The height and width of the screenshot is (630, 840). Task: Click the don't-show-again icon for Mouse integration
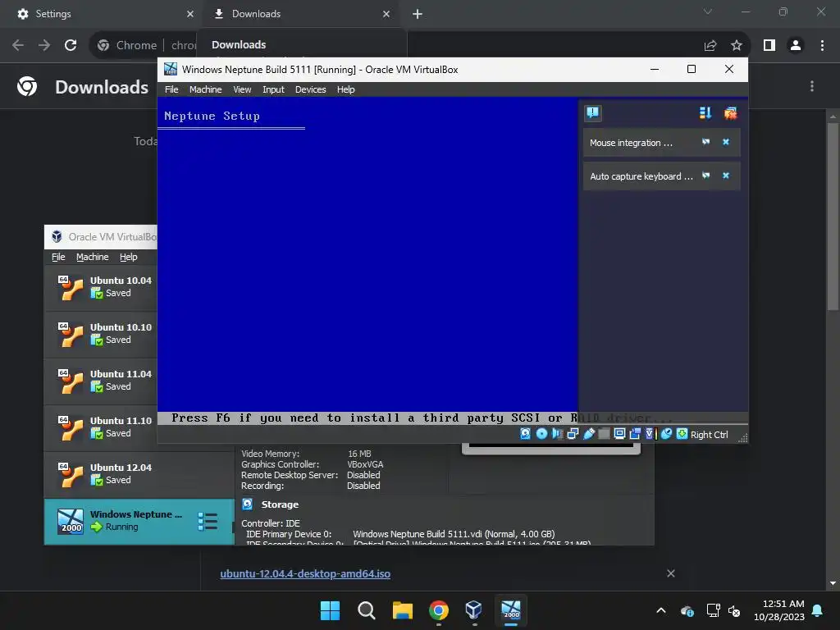point(706,142)
